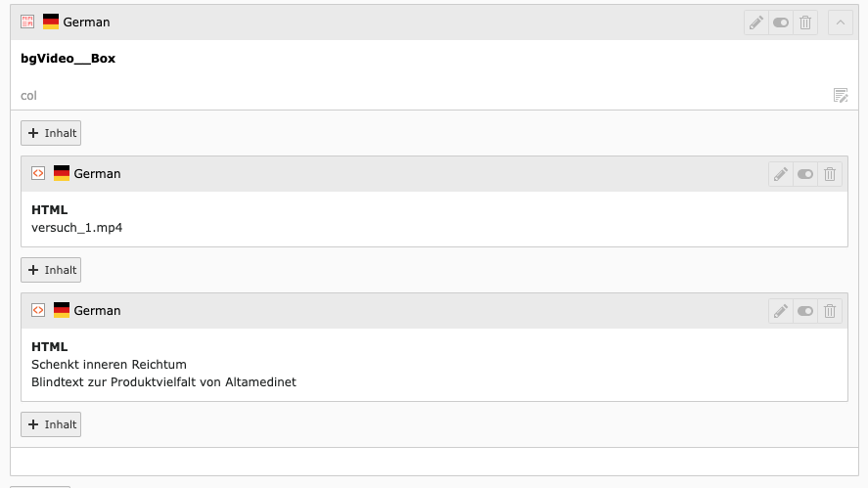Toggle visibility of the bgVideo__Box container
The image size is (868, 488).
[781, 22]
